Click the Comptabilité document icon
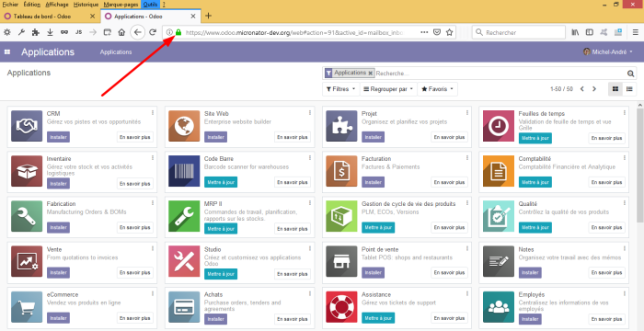Image resolution: width=644 pixels, height=331 pixels. click(x=499, y=171)
